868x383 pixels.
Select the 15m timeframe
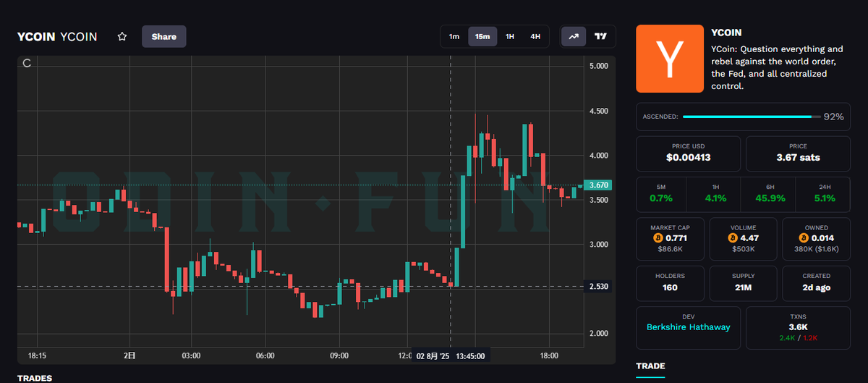point(482,36)
